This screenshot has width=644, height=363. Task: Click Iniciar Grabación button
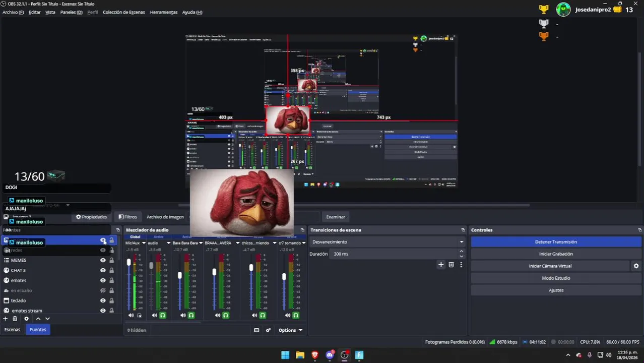[x=556, y=254]
